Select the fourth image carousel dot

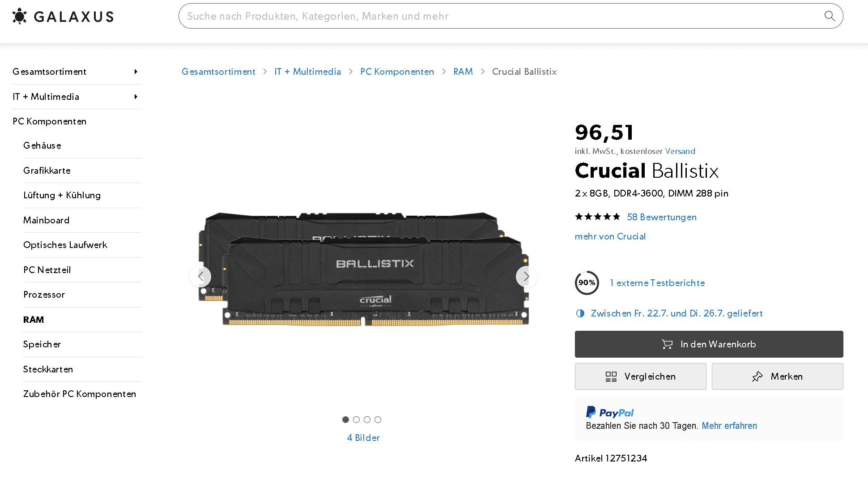[378, 419]
